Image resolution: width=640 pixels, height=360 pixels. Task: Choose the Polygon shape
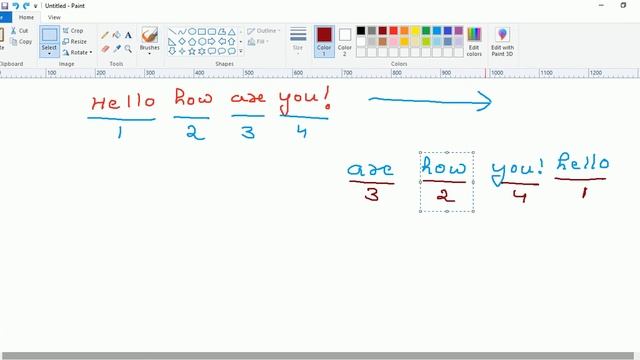[222, 31]
